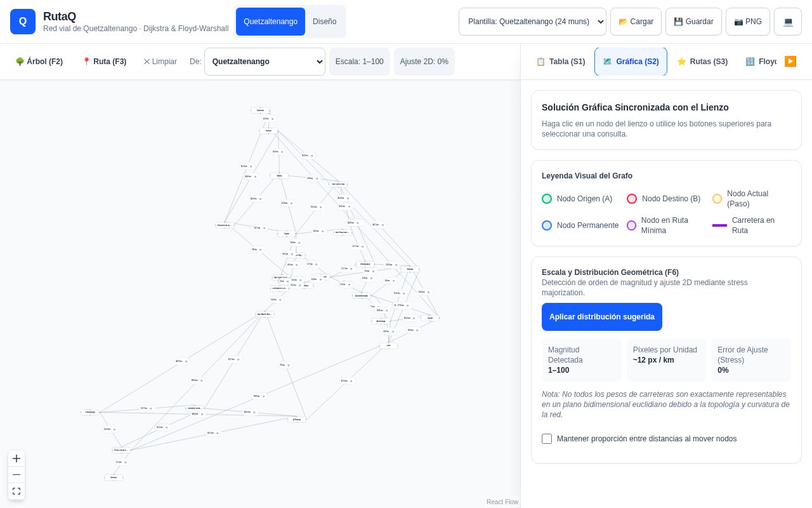Click the Leyenda Visual del Grafo heading

(x=587, y=176)
